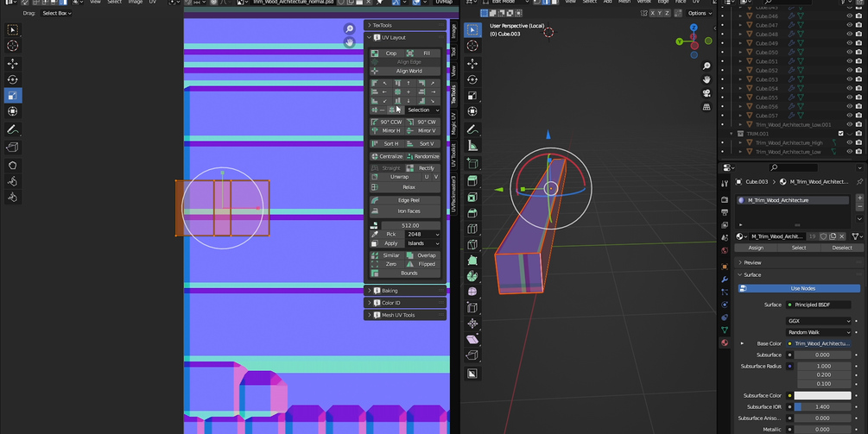Switch to the UVPackmaster3 sidebar tab
The height and width of the screenshot is (434, 868).
tap(453, 193)
